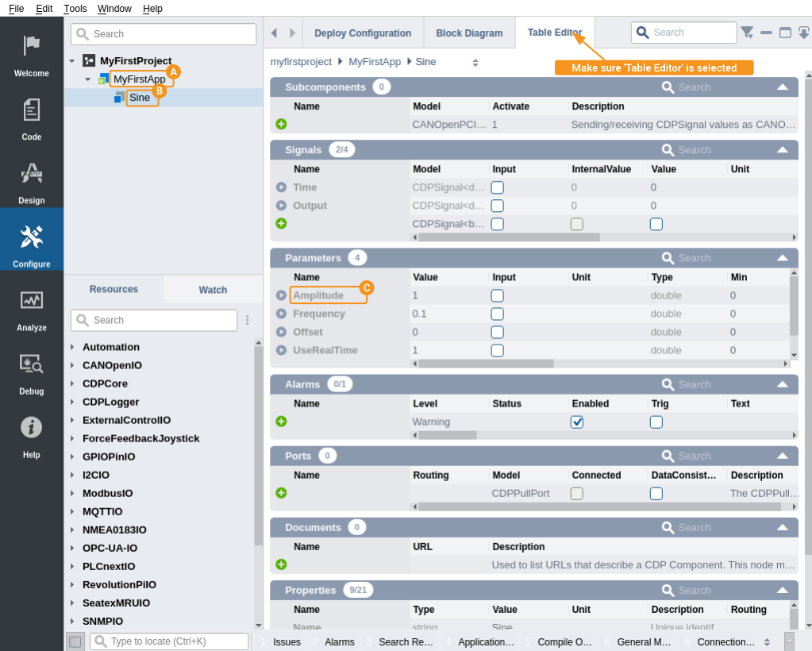This screenshot has height=651, width=812.
Task: Click myfirstproject in the breadcrumb
Action: [301, 62]
